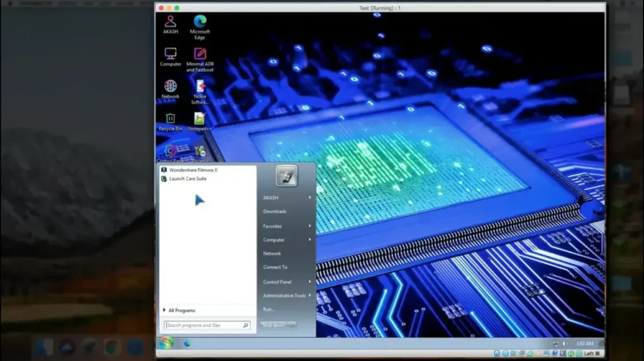The width and height of the screenshot is (644, 361).
Task: Click the volume speaker tray icon
Action: coord(564,343)
